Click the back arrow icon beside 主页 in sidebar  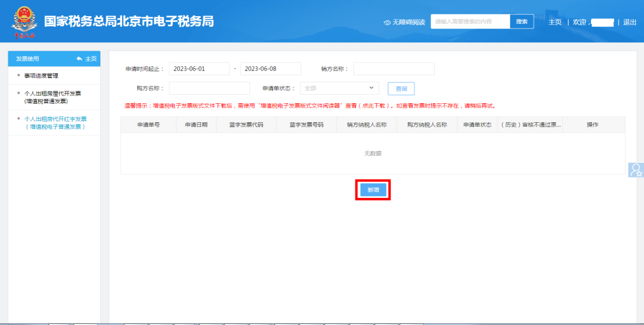click(79, 58)
